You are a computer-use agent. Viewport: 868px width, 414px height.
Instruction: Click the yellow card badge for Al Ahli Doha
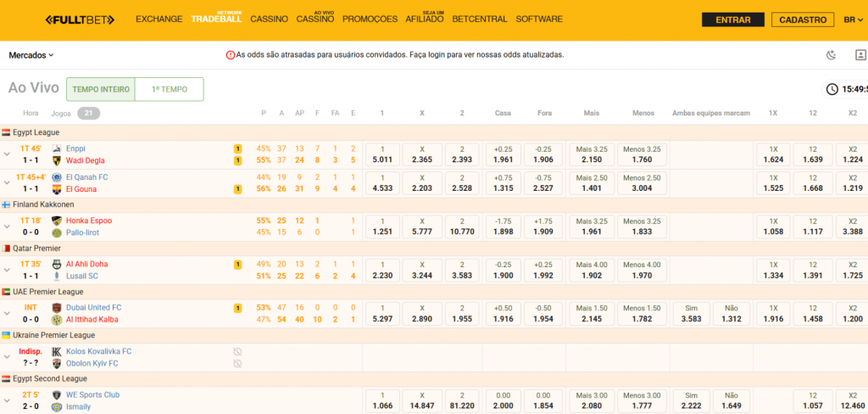[238, 265]
